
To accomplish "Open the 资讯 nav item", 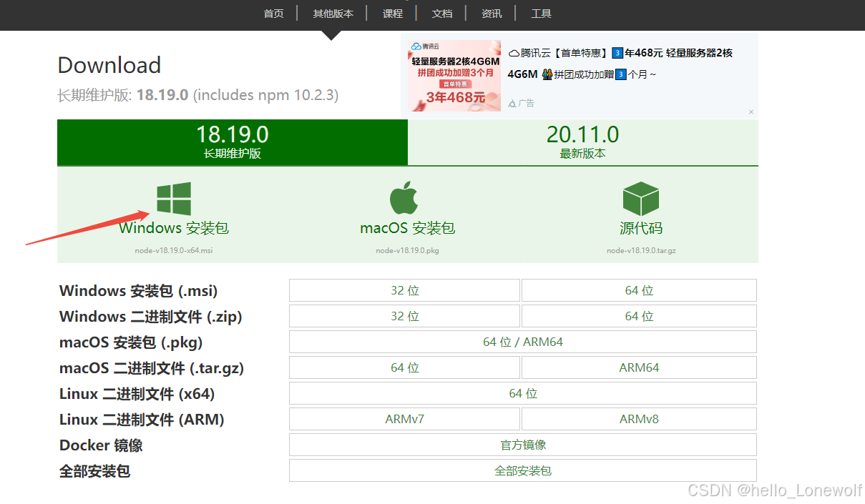I will pyautogui.click(x=492, y=14).
